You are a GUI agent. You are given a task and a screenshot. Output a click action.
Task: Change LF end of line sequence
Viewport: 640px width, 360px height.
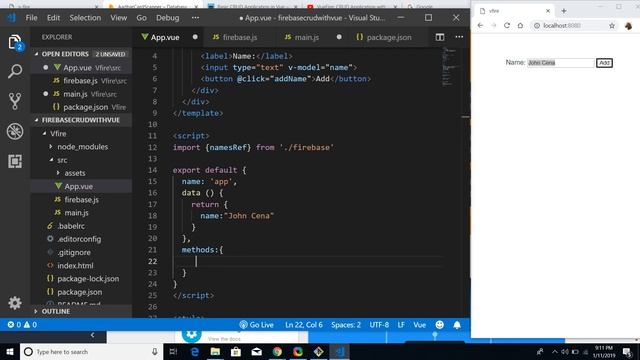point(401,325)
